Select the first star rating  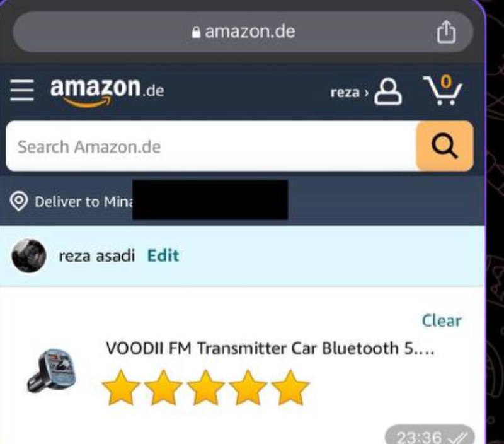coord(120,387)
